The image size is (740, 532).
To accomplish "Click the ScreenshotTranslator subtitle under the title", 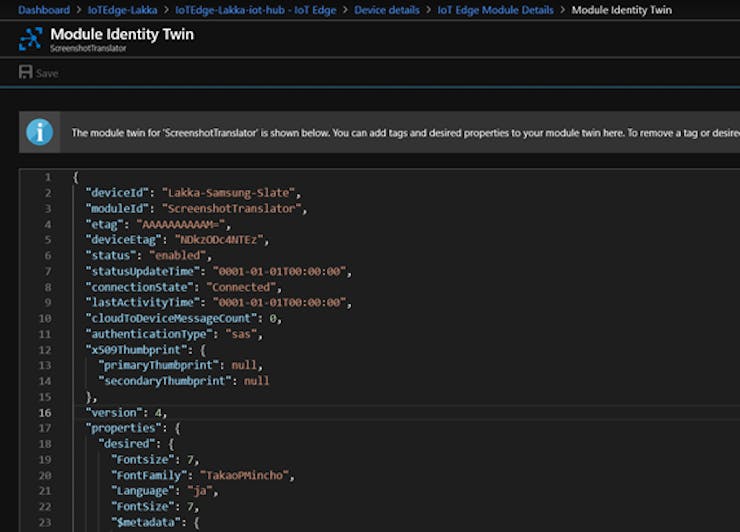I will point(88,48).
